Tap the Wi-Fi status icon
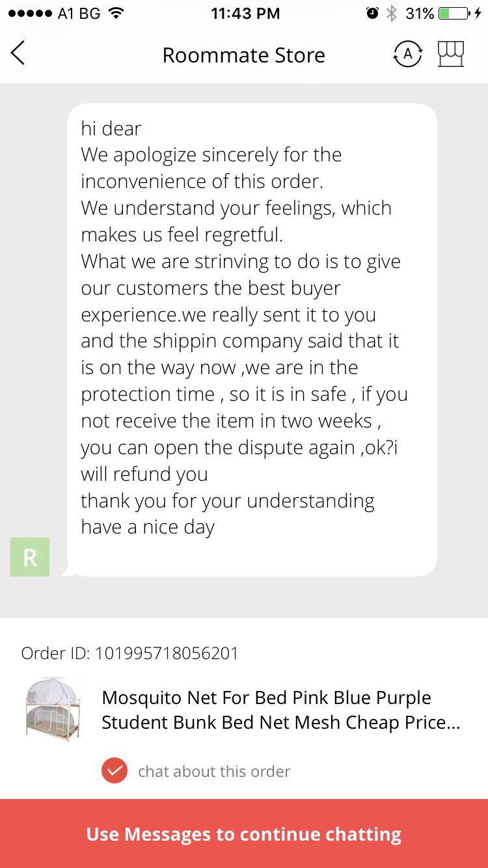The image size is (488, 868). point(116,13)
